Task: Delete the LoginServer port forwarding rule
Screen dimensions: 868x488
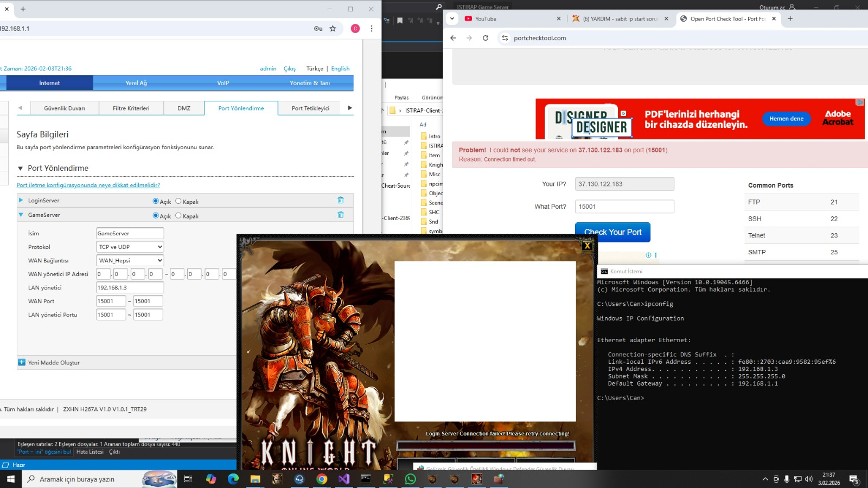Action: 341,200
